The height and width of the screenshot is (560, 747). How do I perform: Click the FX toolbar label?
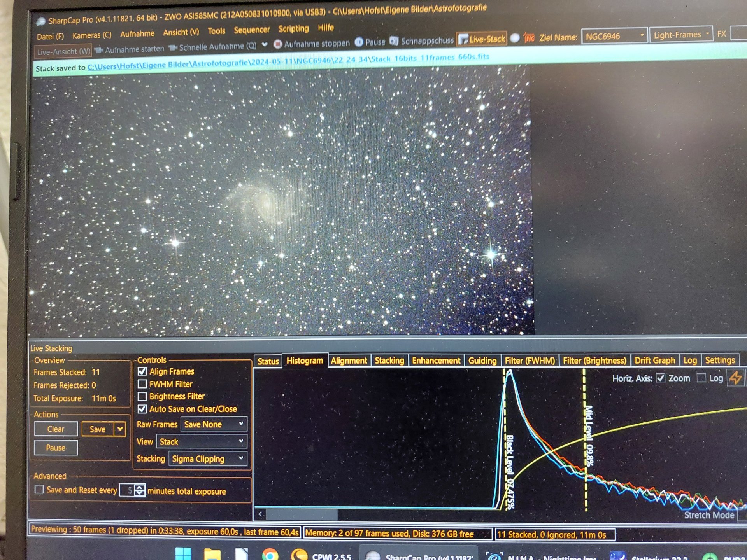(721, 34)
